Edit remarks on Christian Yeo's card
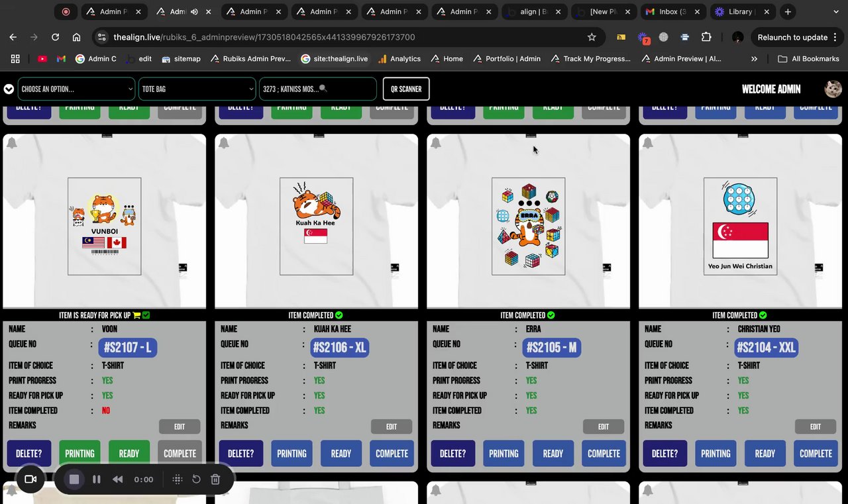This screenshot has height=504, width=848. [816, 427]
